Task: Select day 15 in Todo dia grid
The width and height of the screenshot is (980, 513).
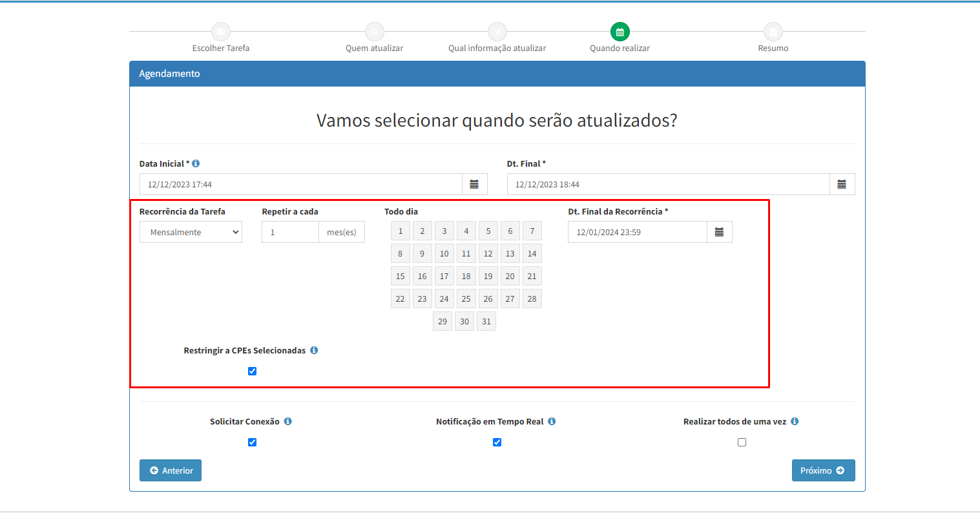Action: pos(401,276)
